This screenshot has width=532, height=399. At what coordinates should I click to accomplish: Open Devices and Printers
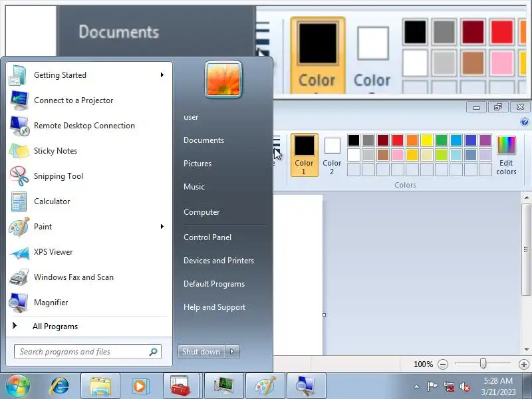coord(219,261)
